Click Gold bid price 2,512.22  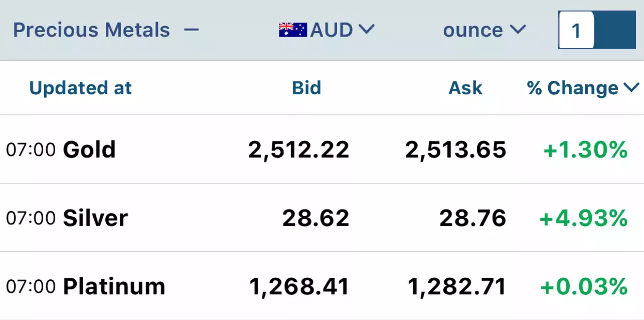(x=299, y=149)
